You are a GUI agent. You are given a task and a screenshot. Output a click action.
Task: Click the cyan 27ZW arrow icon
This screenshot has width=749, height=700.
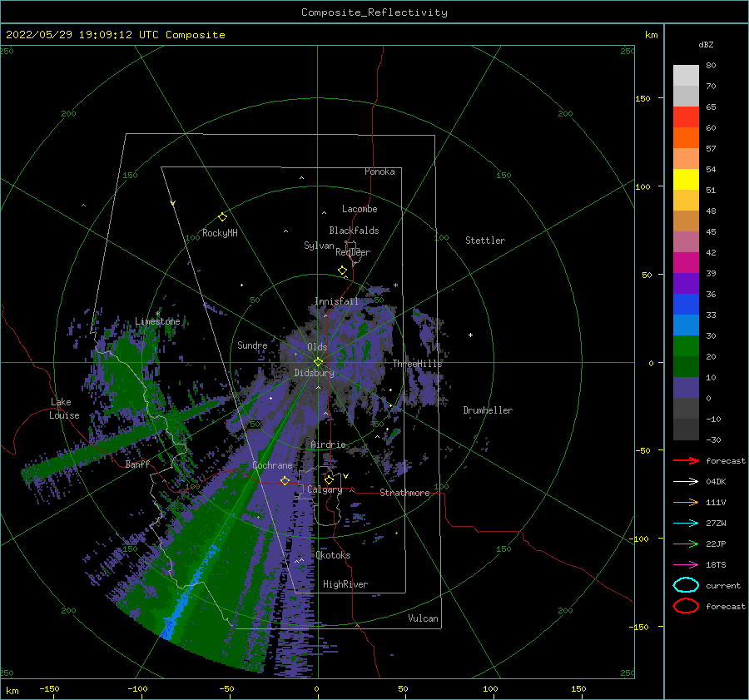click(x=686, y=524)
